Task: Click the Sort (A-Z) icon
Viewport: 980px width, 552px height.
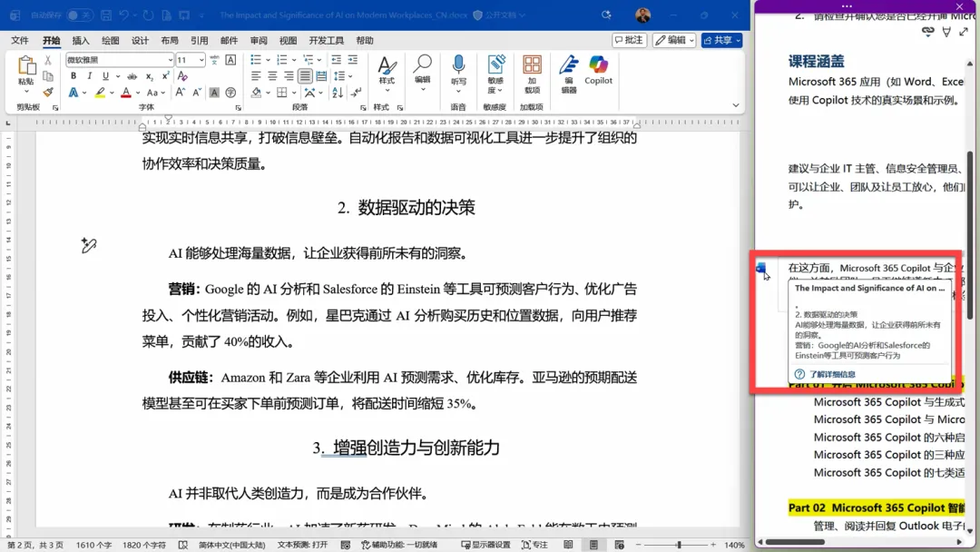Action: pyautogui.click(x=338, y=93)
